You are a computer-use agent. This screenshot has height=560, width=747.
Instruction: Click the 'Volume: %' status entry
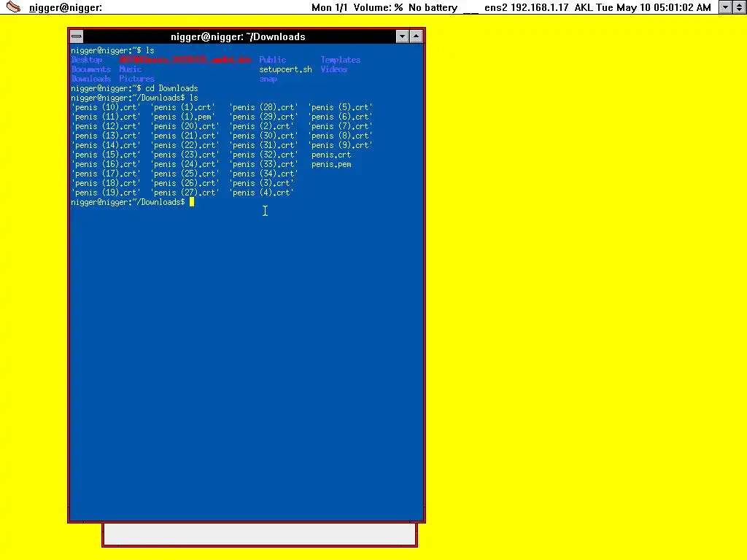click(x=379, y=7)
